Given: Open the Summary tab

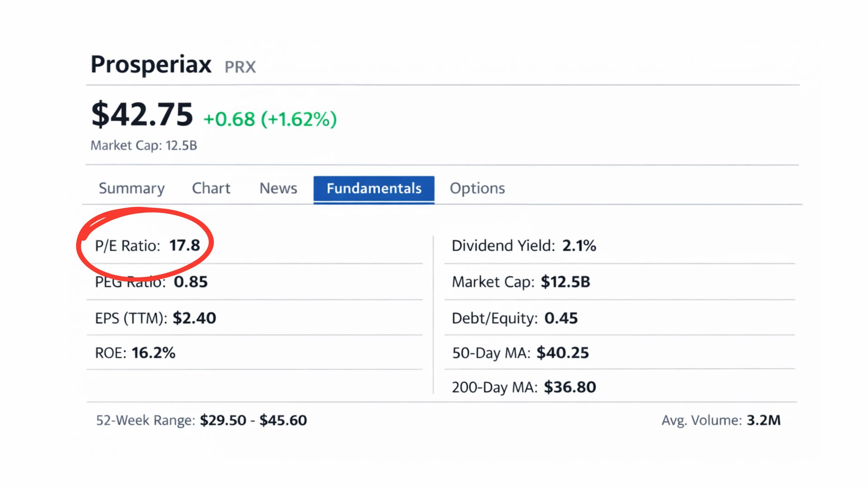Looking at the screenshot, I should click(x=132, y=188).
